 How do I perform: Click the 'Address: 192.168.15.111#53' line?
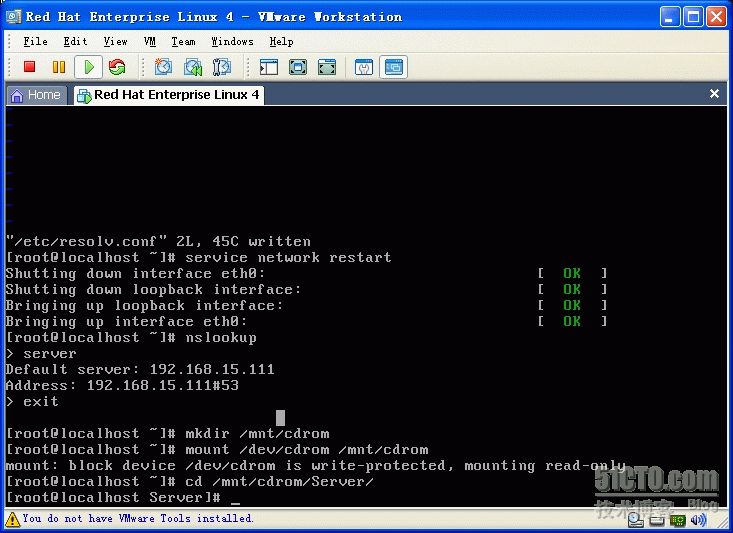[122, 385]
